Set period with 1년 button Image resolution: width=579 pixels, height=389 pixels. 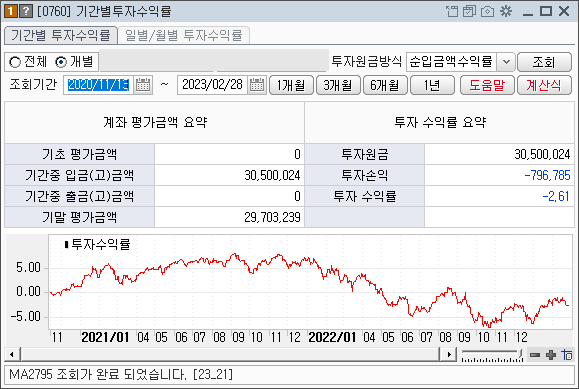point(432,85)
